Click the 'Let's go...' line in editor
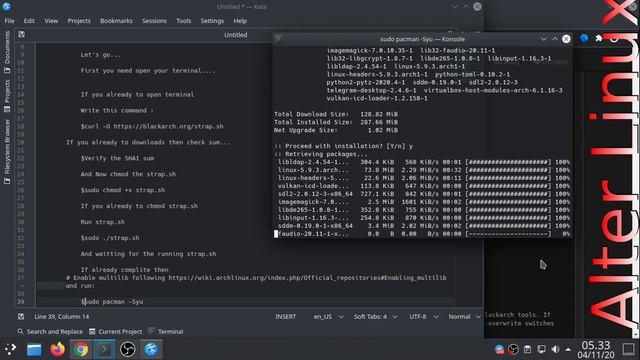Viewport: 640px width, 360px height. (x=100, y=55)
